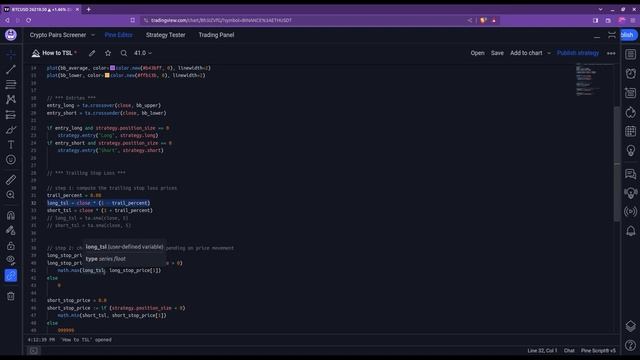640x360 pixels.
Task: Open the forecasting and measurement tools
Action: point(11,115)
